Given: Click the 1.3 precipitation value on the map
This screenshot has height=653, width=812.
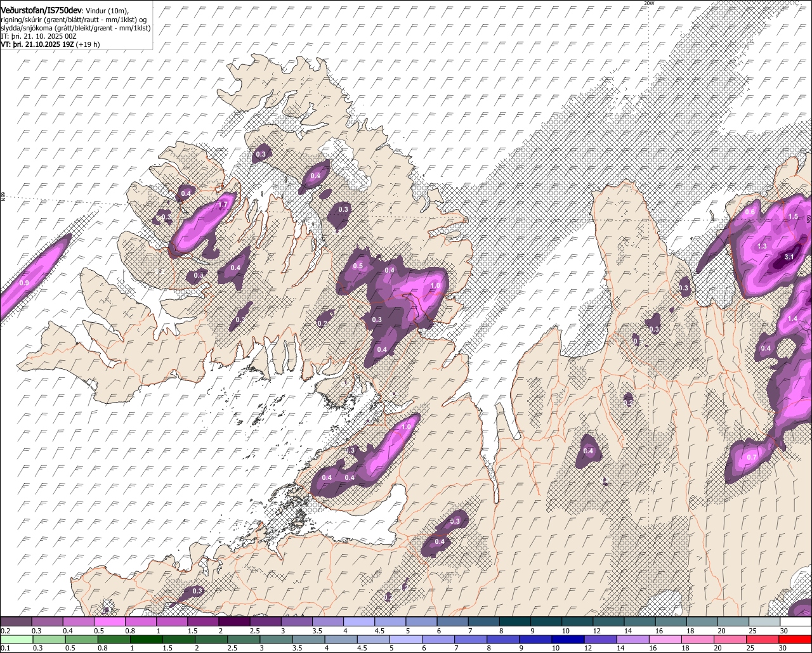Looking at the screenshot, I should click(x=763, y=246).
